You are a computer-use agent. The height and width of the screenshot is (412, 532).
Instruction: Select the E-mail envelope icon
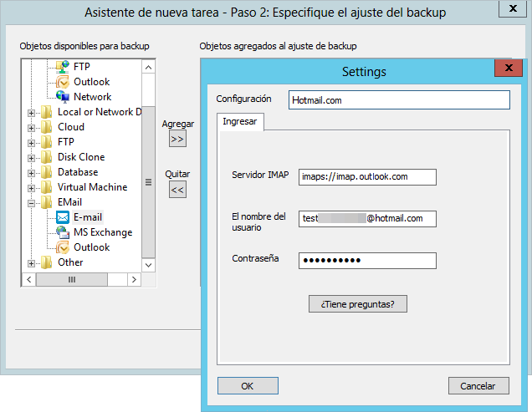click(63, 217)
